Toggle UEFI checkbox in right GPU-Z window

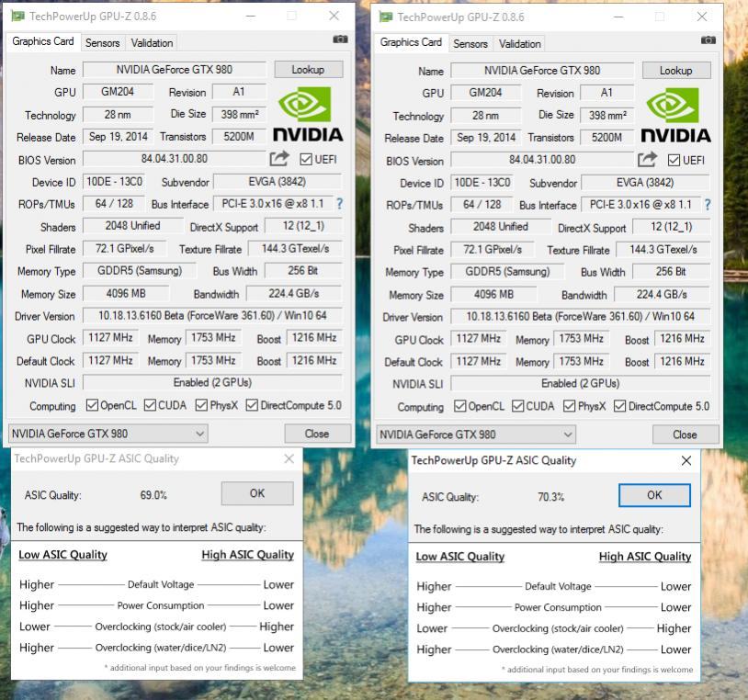point(674,160)
